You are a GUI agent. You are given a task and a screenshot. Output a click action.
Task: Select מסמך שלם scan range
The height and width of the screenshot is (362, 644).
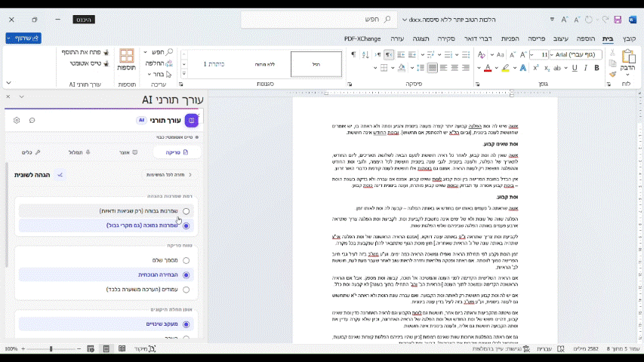[x=186, y=261]
